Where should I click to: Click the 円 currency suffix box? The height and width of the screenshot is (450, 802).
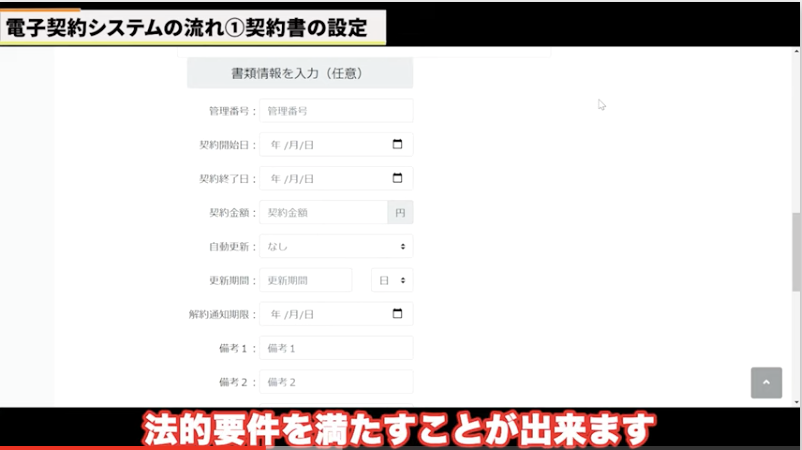400,212
